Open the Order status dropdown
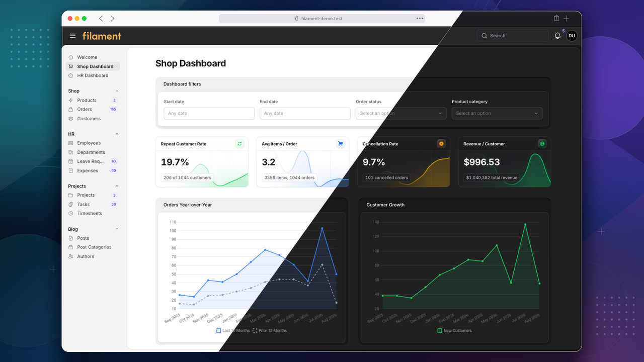The image size is (644, 362). [x=401, y=113]
